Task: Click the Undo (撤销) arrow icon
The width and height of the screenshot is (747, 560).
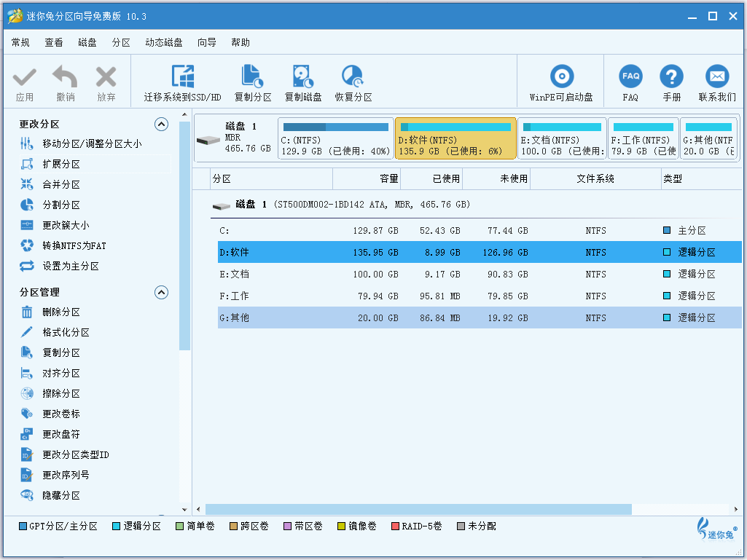Action: coord(66,76)
